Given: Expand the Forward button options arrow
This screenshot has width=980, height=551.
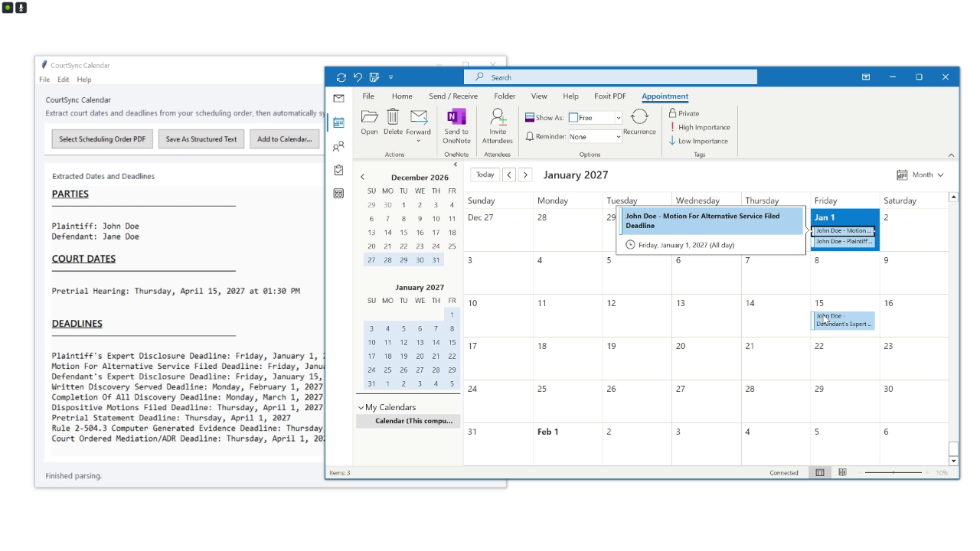Looking at the screenshot, I should pos(419,141).
